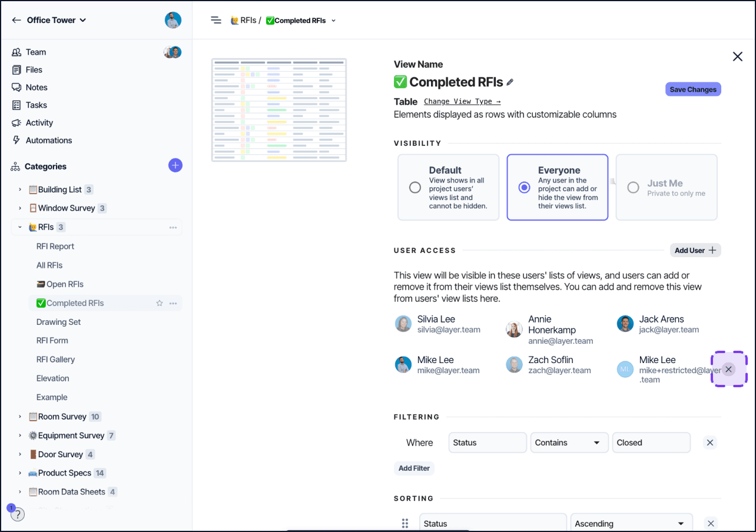Open the RFIs category three-dot menu
Screen dimensions: 756x532
[x=173, y=227]
